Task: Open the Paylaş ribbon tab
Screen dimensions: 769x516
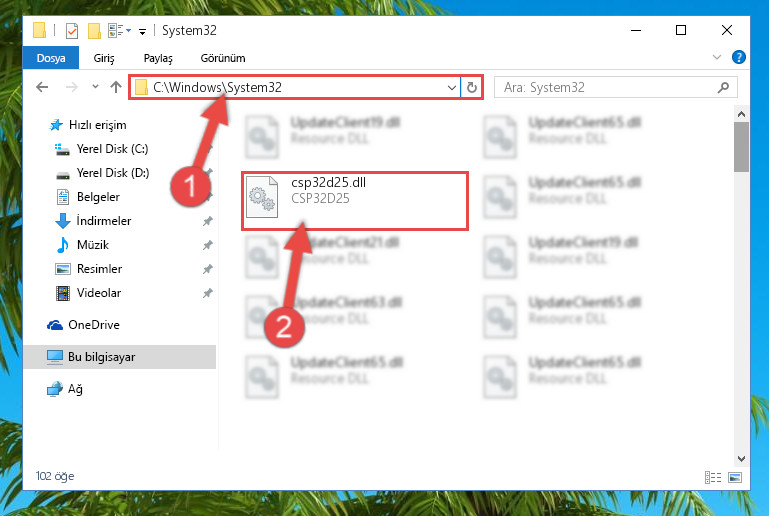Action: (x=158, y=58)
